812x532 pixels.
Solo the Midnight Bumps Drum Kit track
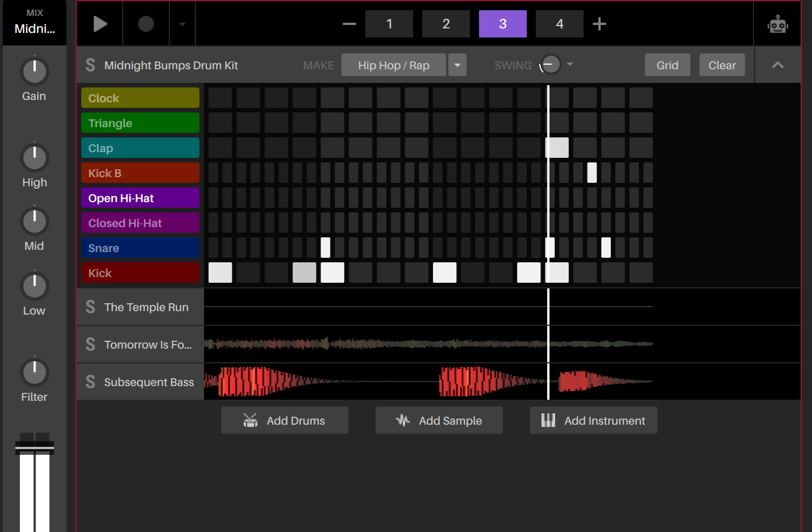point(90,65)
